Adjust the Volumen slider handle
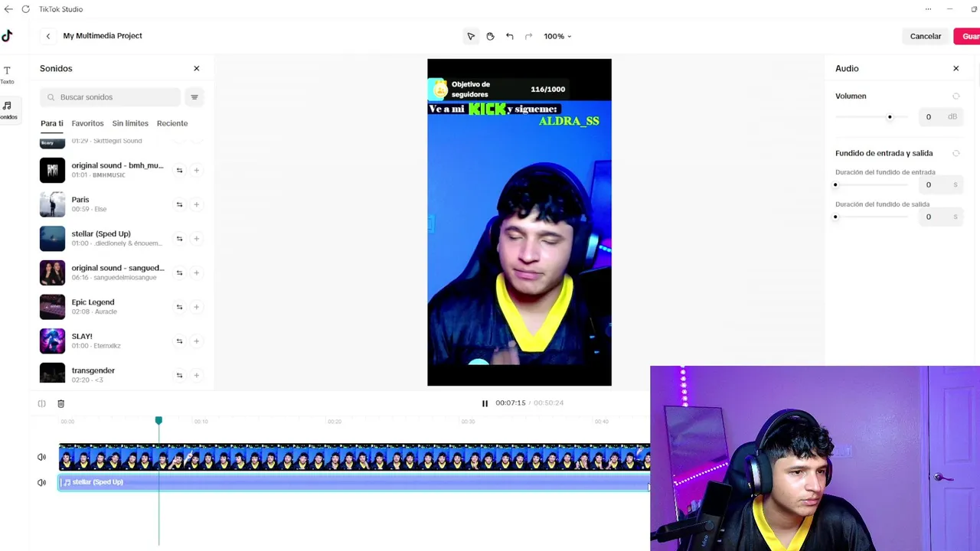 [890, 117]
